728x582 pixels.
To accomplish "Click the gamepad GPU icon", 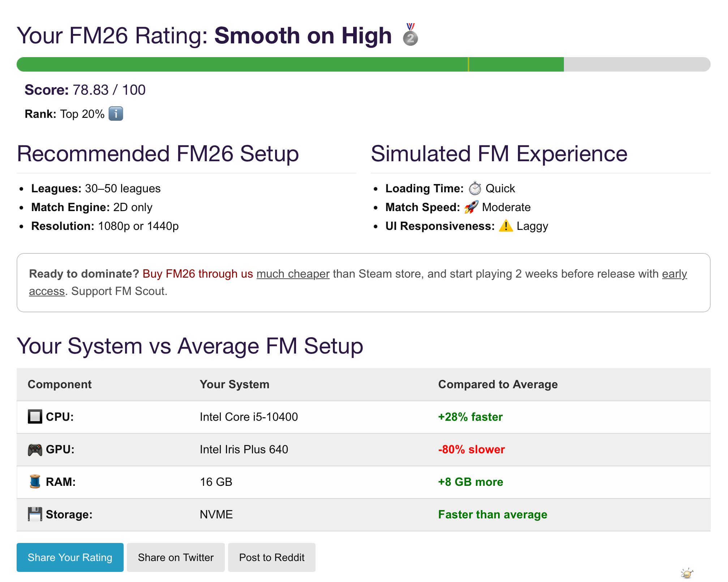I will coord(35,449).
